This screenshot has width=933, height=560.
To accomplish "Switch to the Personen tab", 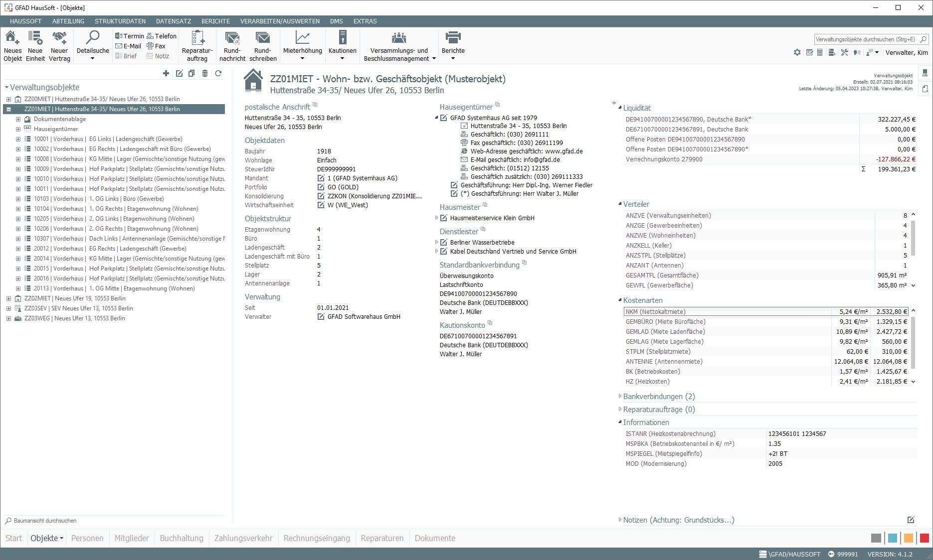I will pyautogui.click(x=87, y=538).
